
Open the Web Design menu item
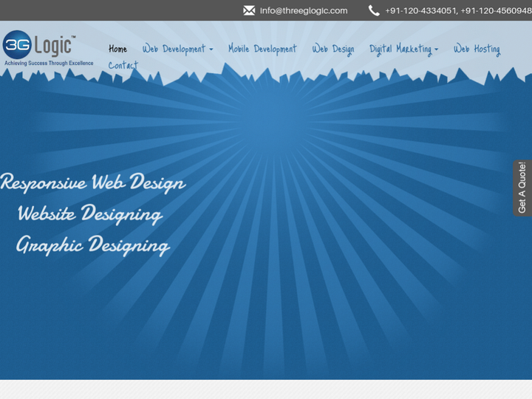click(332, 50)
